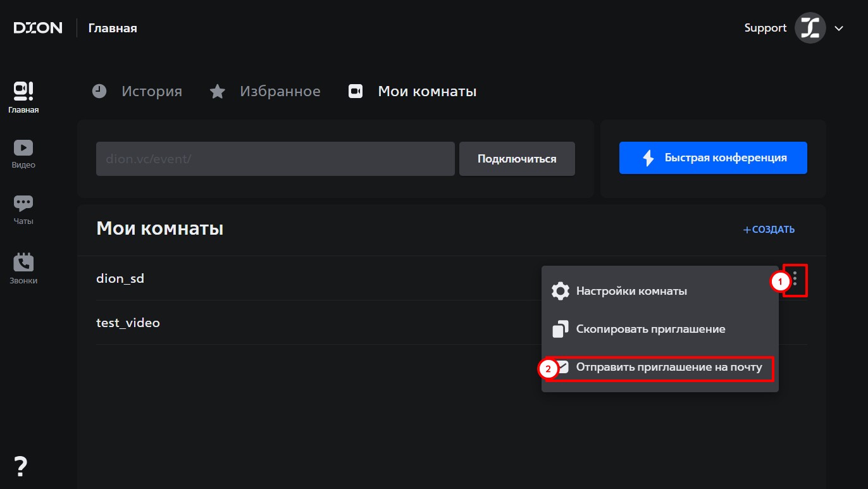The height and width of the screenshot is (489, 868).
Task: Click the +СОЗДАТЬ room link
Action: (769, 230)
